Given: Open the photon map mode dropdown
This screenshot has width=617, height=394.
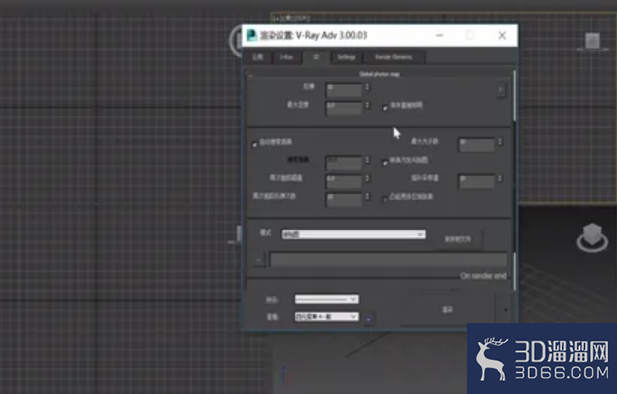Looking at the screenshot, I should [x=353, y=234].
